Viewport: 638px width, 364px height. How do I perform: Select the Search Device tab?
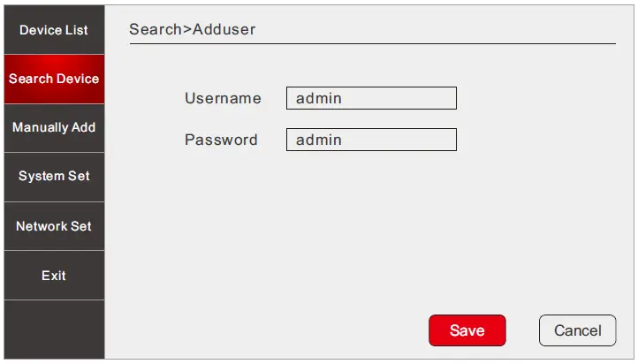coord(54,79)
